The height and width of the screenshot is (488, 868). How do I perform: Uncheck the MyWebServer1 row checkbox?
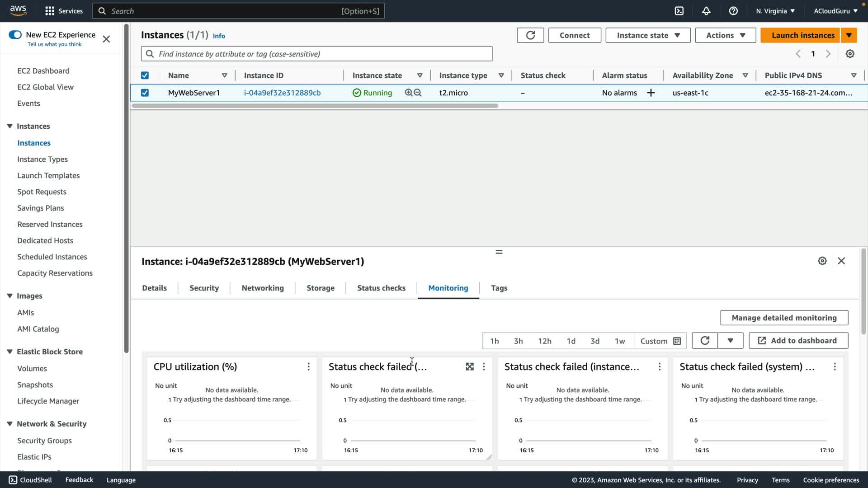[145, 93]
